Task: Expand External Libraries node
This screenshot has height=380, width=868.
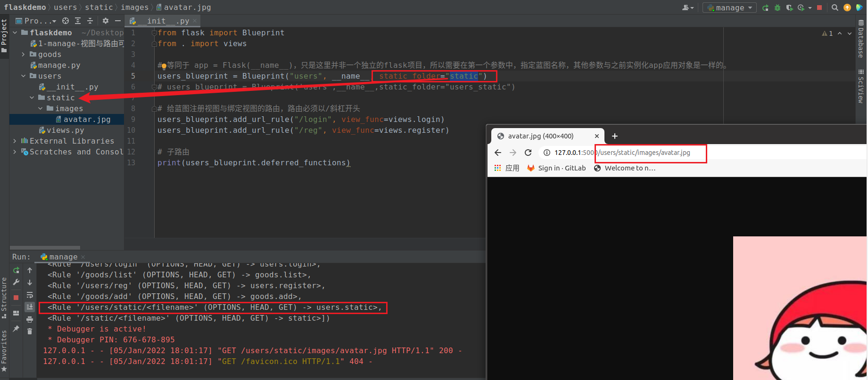Action: 15,141
